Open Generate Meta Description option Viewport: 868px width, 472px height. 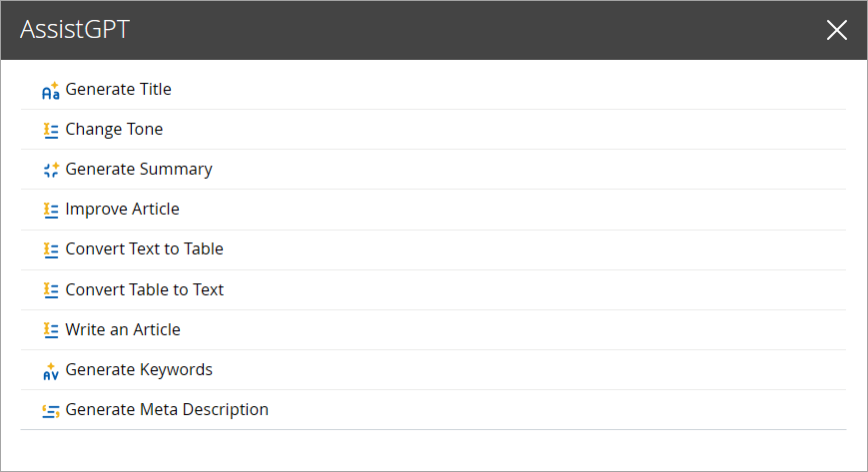click(167, 410)
